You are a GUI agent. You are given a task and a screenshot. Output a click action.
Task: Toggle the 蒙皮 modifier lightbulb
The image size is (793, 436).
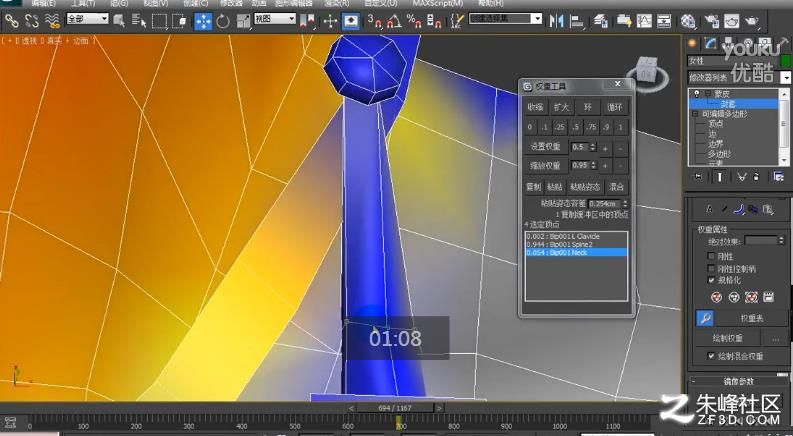697,94
